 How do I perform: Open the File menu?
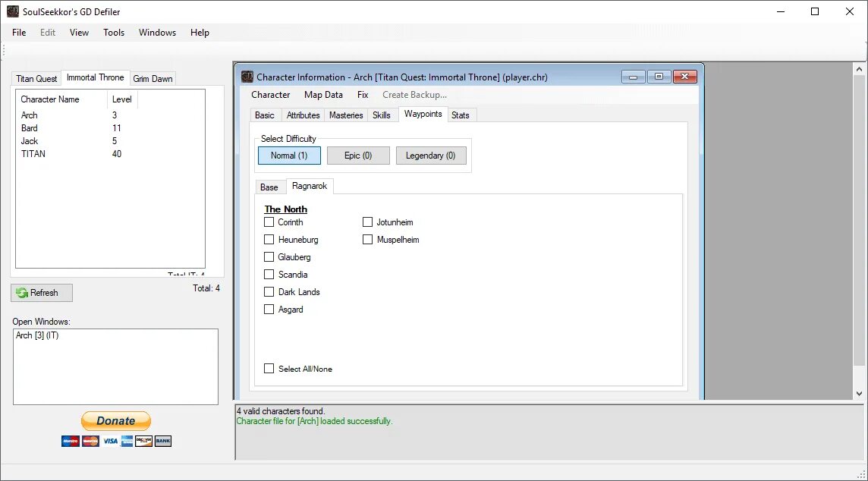tap(20, 33)
